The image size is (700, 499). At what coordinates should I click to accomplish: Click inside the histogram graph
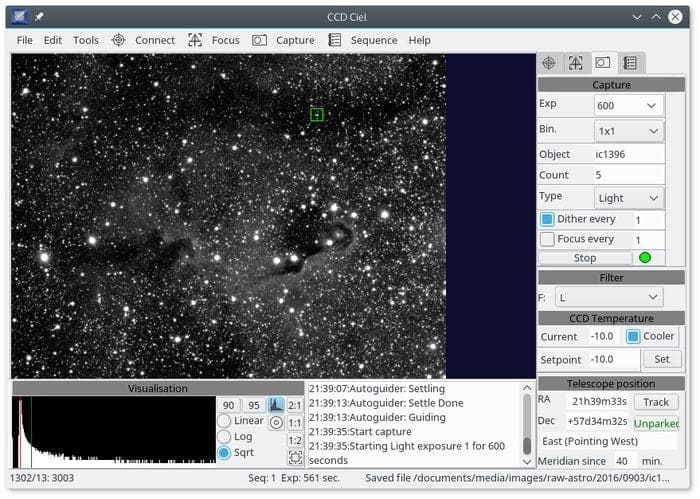[114, 432]
